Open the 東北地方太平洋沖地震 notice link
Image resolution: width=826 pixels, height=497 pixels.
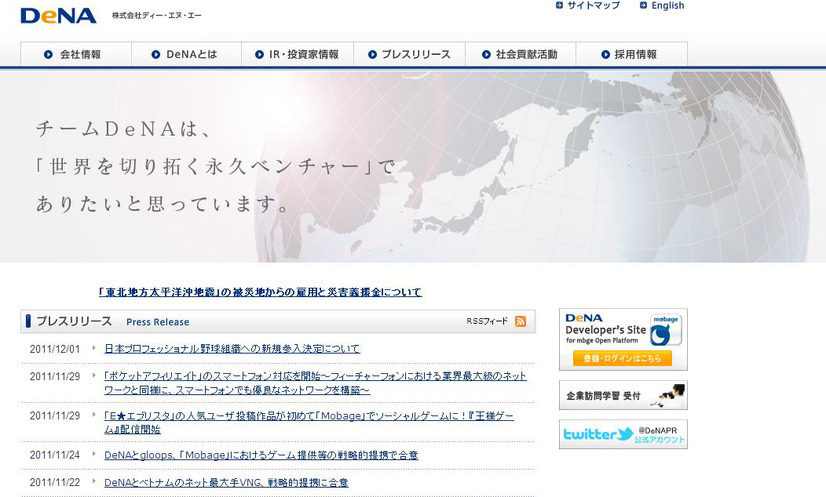260,292
